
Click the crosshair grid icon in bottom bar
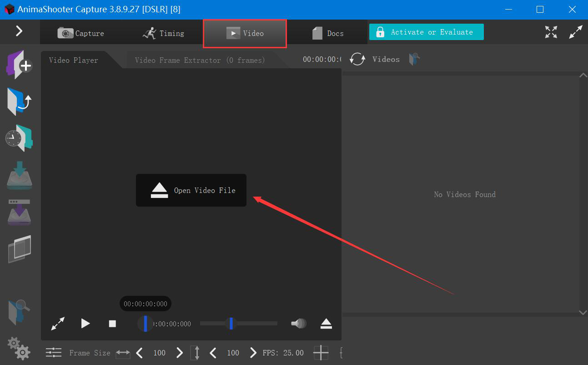(321, 353)
